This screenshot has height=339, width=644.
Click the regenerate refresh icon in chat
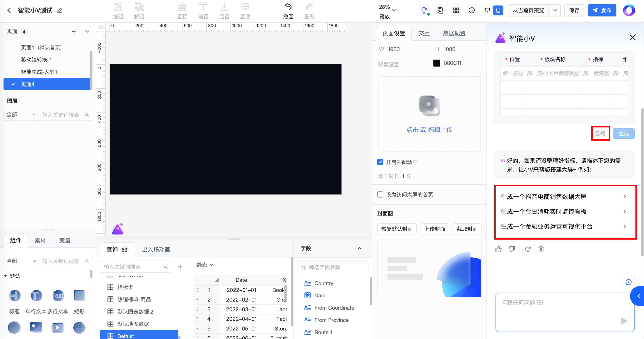pyautogui.click(x=528, y=249)
